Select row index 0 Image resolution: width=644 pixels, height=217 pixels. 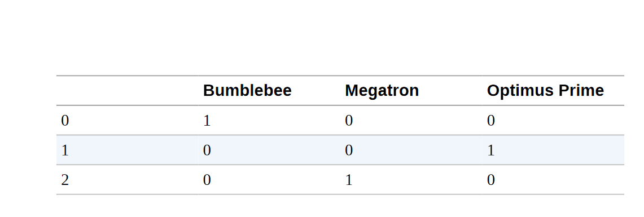[65, 121]
